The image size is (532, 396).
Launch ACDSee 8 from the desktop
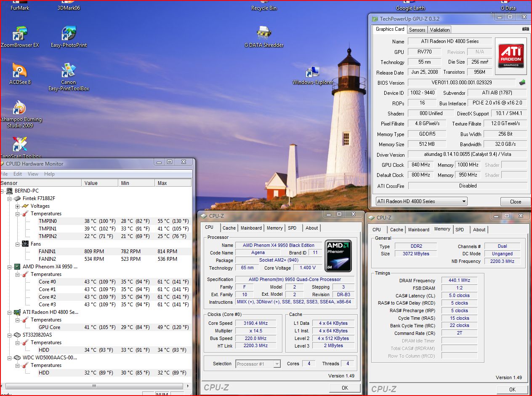pos(19,70)
